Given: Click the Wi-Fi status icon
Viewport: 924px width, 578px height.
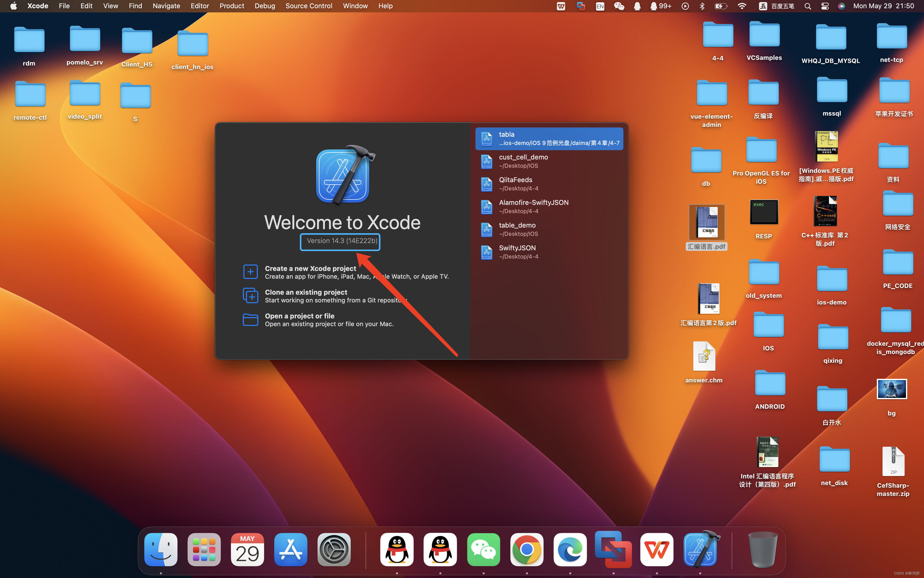Looking at the screenshot, I should (741, 6).
